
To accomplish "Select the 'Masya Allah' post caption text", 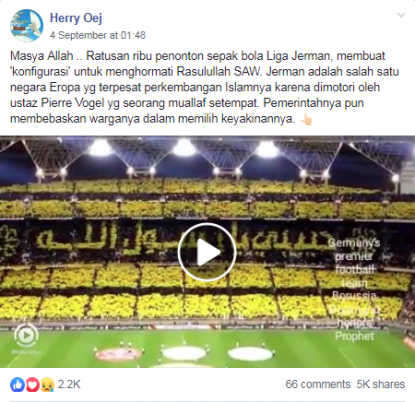I will 205,87.
